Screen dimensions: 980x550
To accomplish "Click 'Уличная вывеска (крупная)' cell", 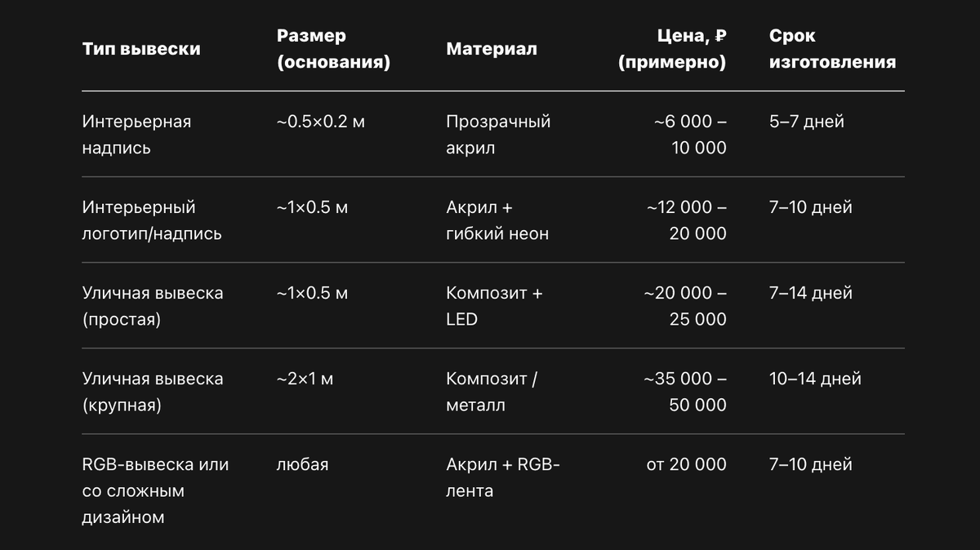I will 153,392.
